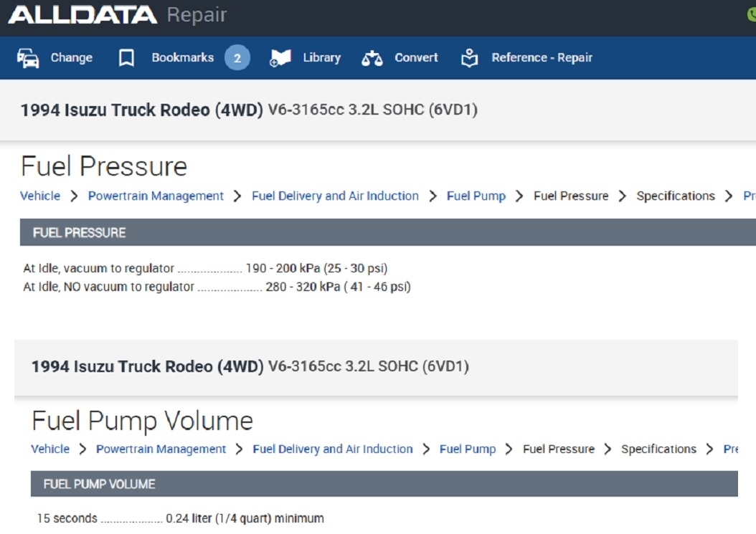Click the green icon at top-right corner

(x=751, y=14)
